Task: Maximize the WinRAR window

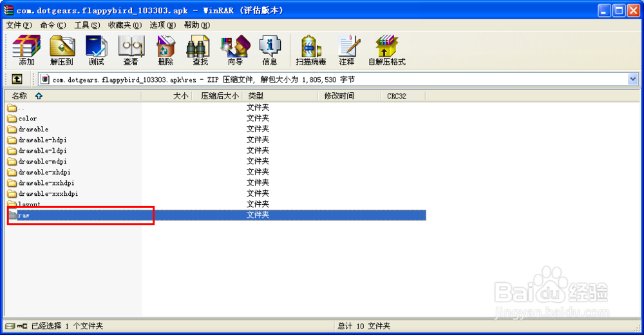Action: pyautogui.click(x=618, y=10)
